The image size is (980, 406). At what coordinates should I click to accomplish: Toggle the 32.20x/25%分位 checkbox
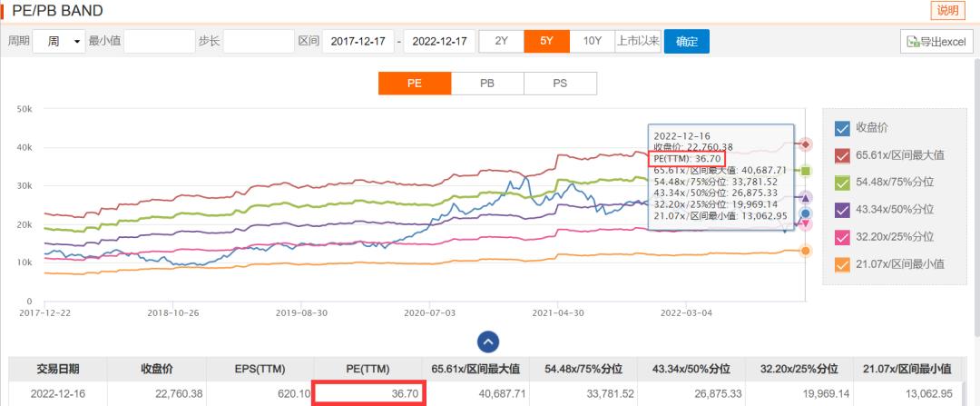tap(842, 237)
